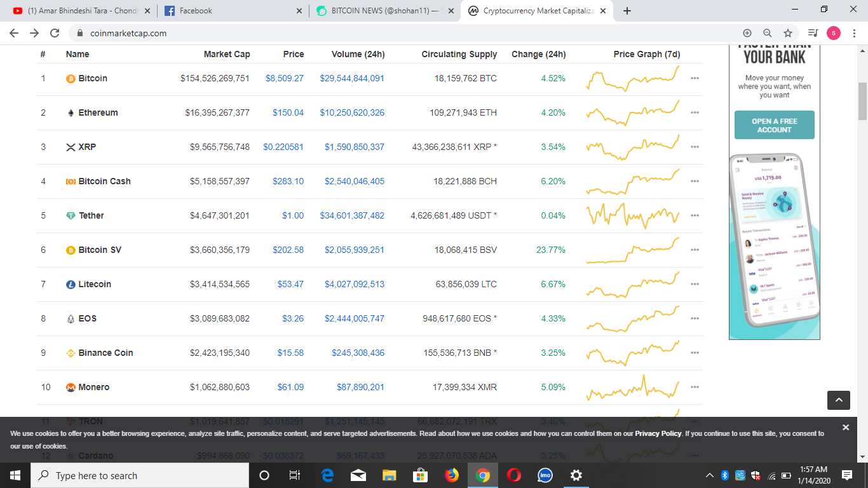
Task: Open the Chrome profile avatar
Action: click(834, 33)
